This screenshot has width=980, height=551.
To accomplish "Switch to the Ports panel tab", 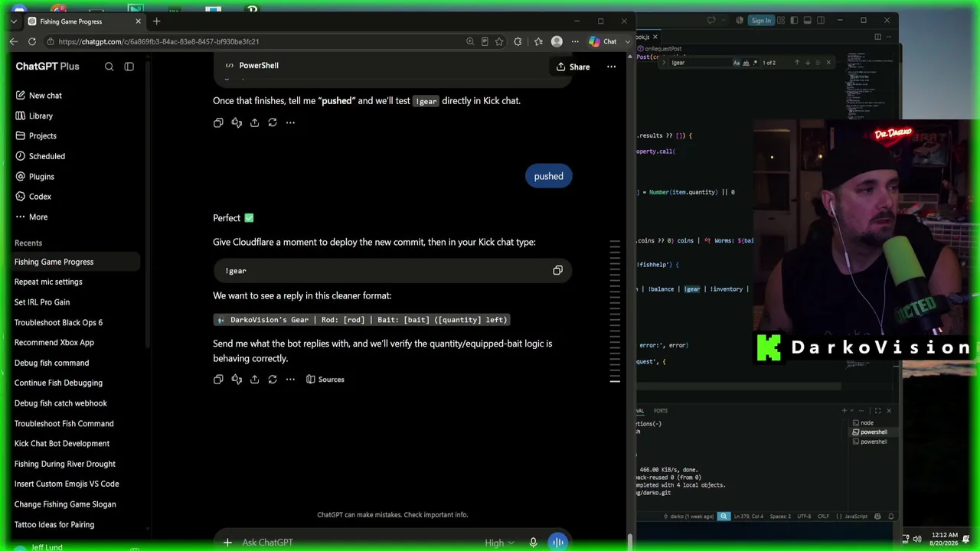I will (661, 411).
